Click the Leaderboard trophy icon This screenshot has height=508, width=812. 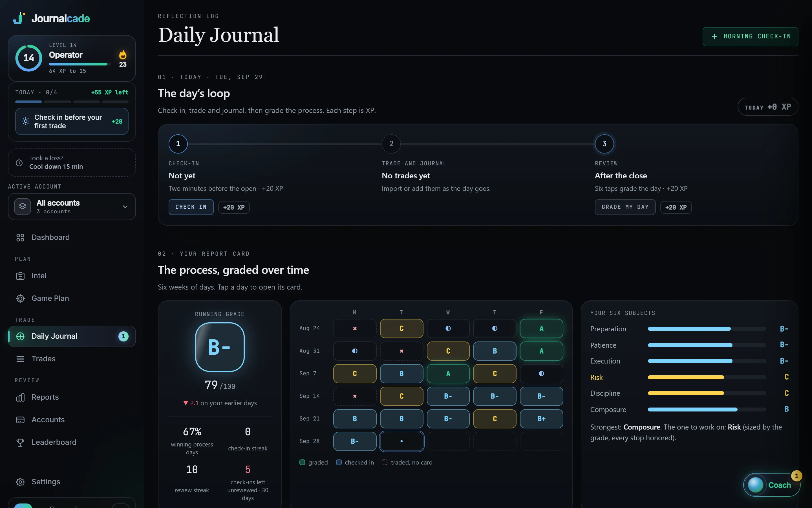coord(20,443)
